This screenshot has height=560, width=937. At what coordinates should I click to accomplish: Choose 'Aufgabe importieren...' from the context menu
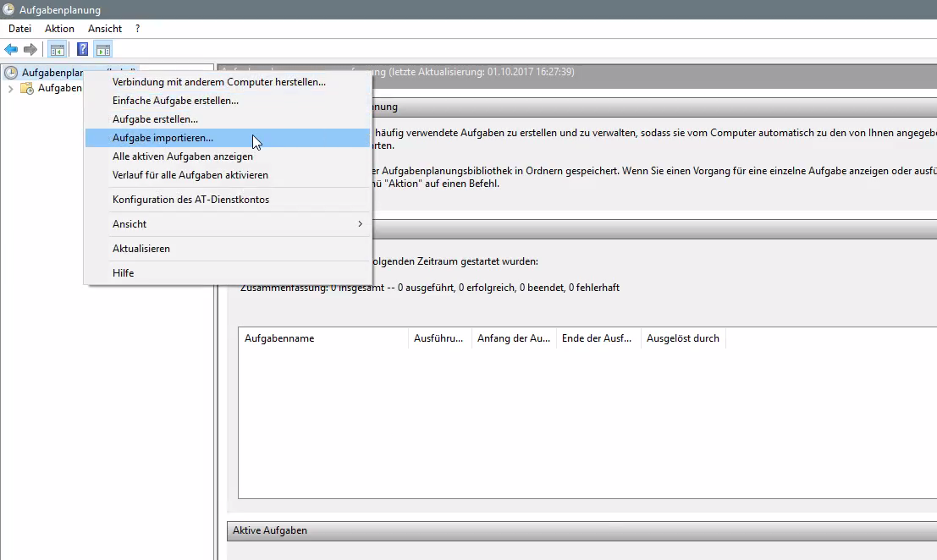[x=163, y=138]
